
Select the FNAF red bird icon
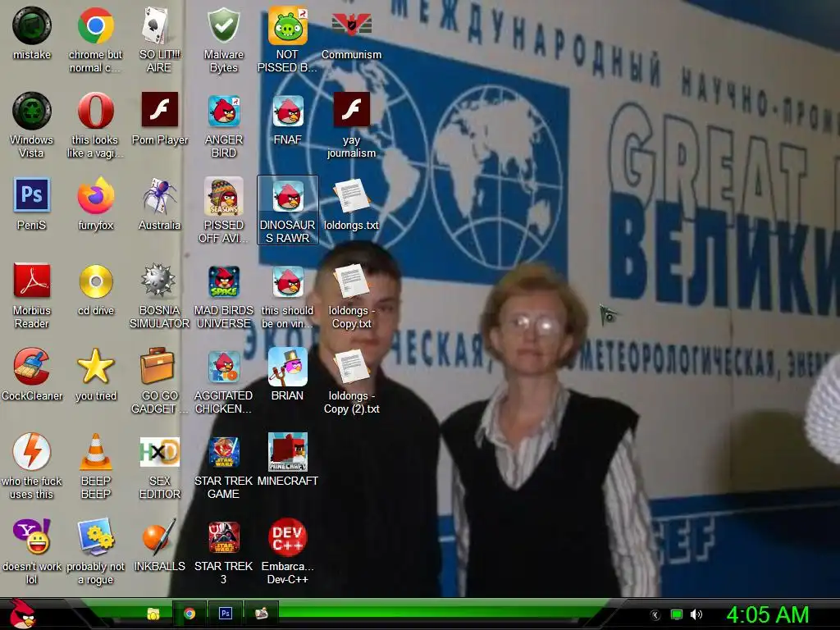(x=288, y=111)
